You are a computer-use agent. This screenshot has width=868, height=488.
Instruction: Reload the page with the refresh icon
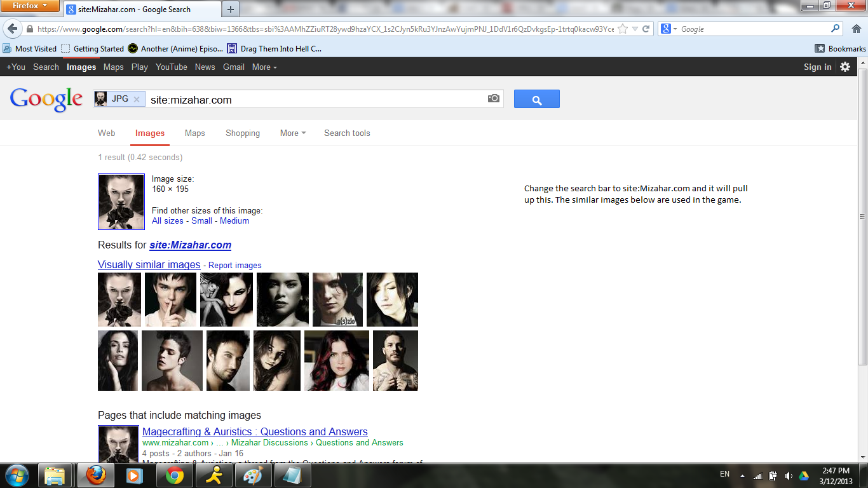pyautogui.click(x=646, y=29)
